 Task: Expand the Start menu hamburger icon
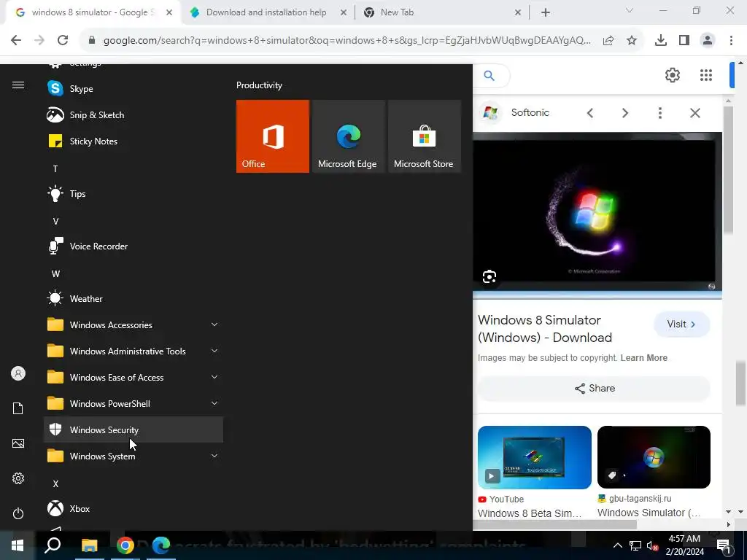click(x=18, y=85)
